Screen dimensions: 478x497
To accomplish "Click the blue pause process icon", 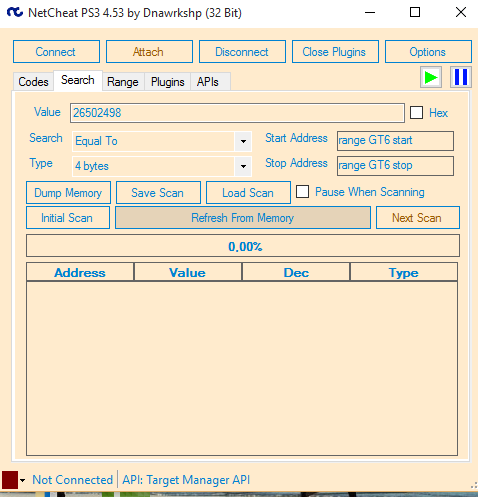I will 461,77.
